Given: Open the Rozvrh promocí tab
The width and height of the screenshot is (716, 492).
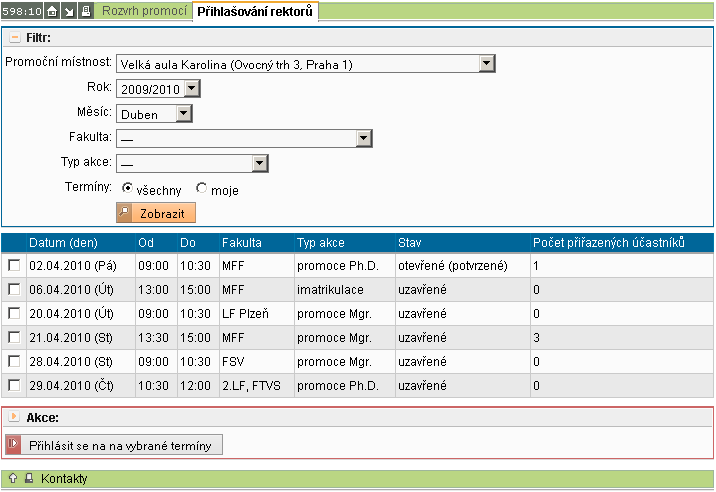Looking at the screenshot, I should click(145, 11).
